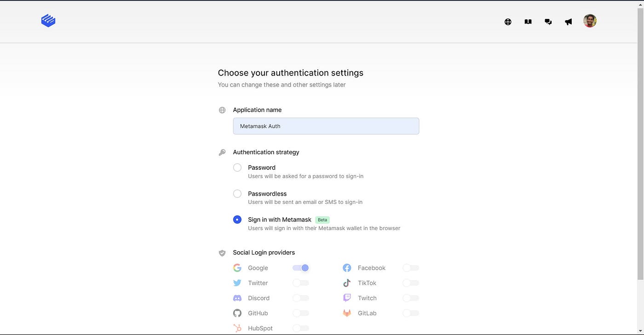Enable the GitHub login toggle
644x335 pixels.
click(x=301, y=313)
